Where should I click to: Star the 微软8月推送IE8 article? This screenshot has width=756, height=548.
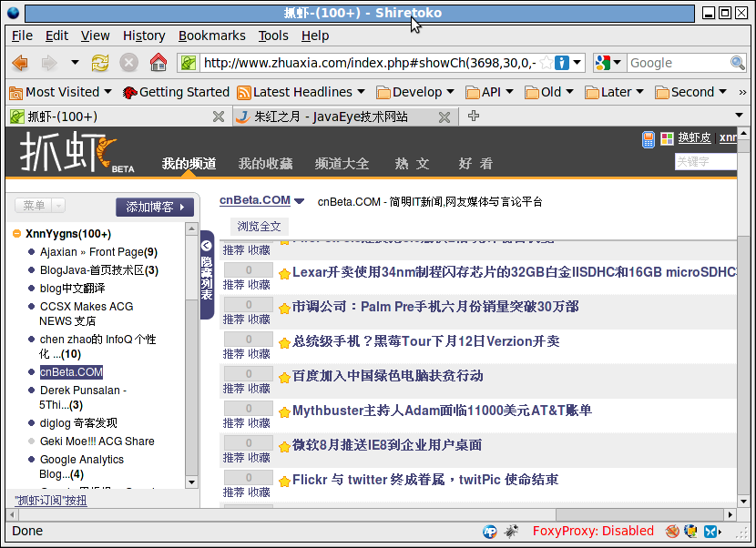click(284, 447)
